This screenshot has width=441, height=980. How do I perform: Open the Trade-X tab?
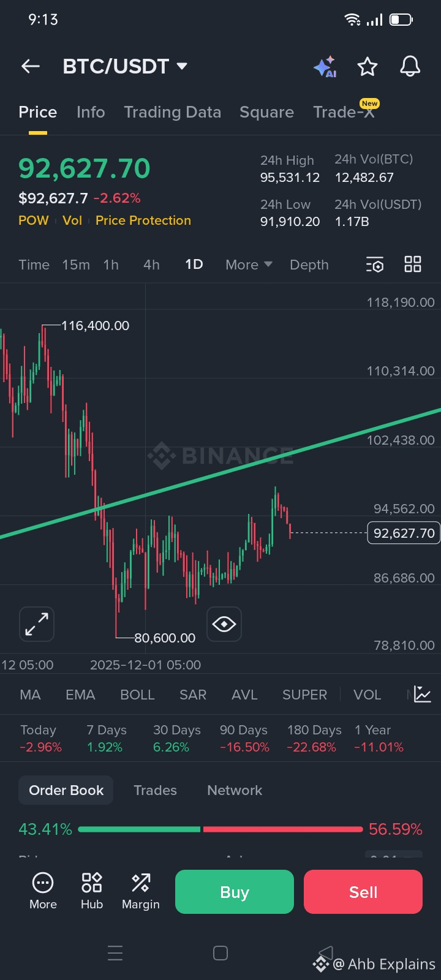[x=344, y=112]
